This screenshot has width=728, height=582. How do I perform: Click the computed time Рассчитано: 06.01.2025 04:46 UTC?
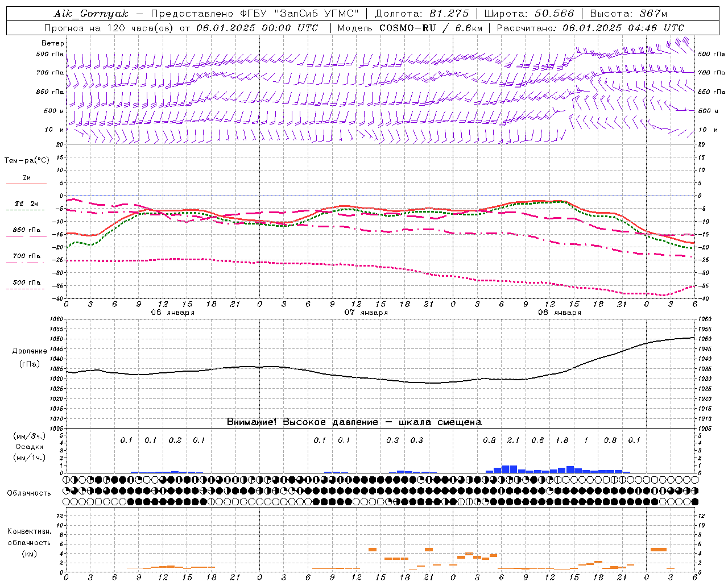590,28
